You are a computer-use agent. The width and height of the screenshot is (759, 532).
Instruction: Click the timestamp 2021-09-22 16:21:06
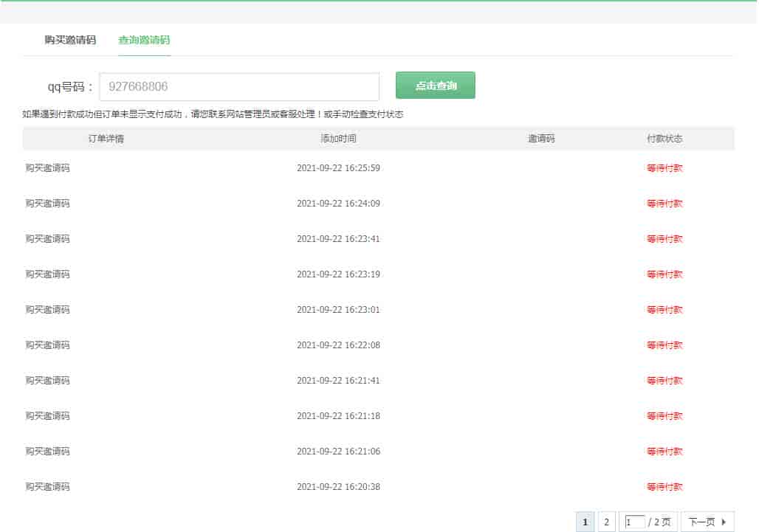coord(338,452)
